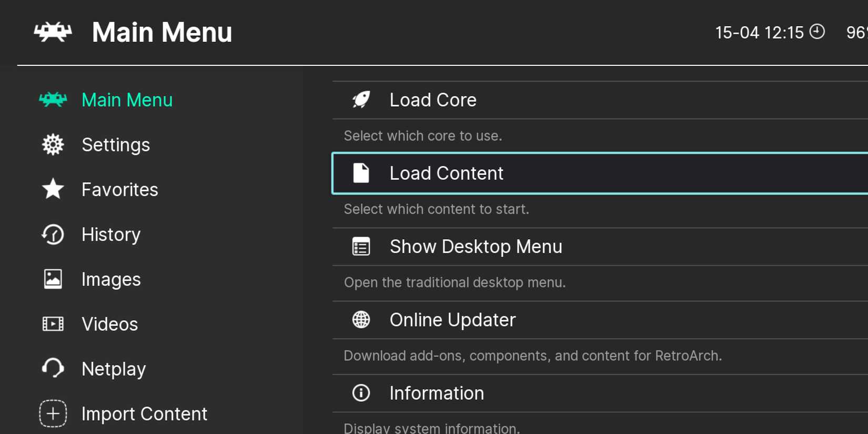868x434 pixels.
Task: Open the History sidebar entry
Action: point(111,235)
